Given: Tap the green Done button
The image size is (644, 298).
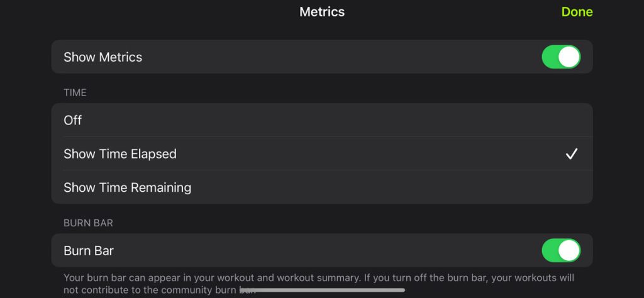Looking at the screenshot, I should click(577, 12).
